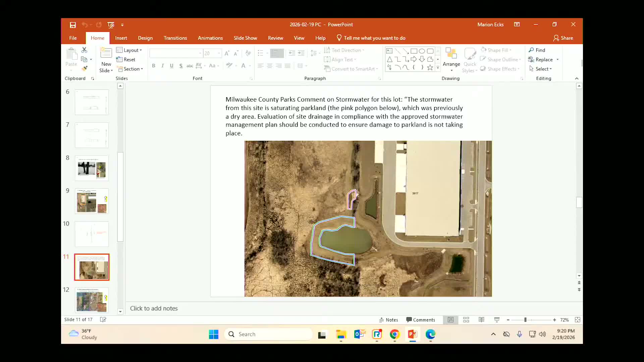Image resolution: width=644 pixels, height=362 pixels.
Task: Select slide 9 thumbnail in the slides pane
Action: tap(92, 201)
